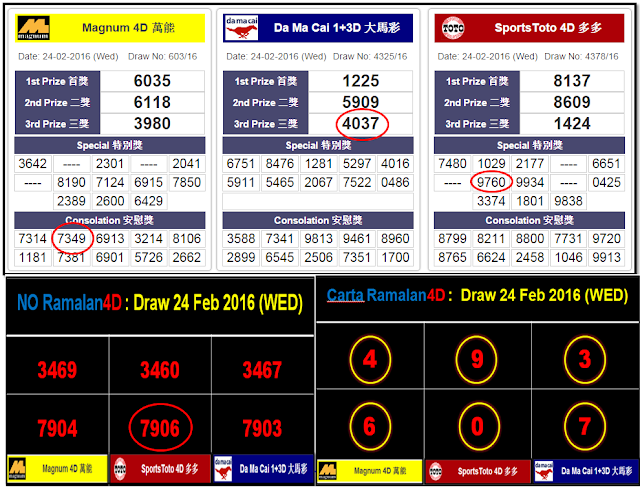The height and width of the screenshot is (487, 640).
Task: Click Da Ma Cai logo below NO Ramalan4D table
Action: pos(223,469)
